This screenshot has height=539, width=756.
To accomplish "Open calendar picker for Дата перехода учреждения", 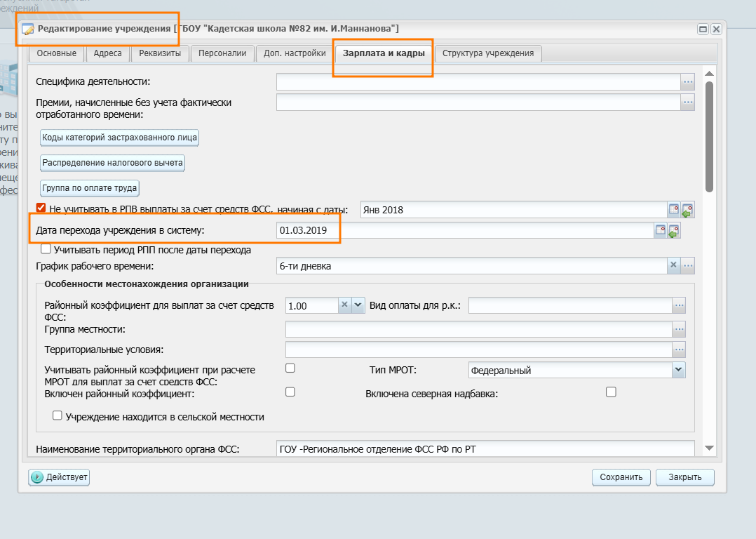I will tap(660, 230).
